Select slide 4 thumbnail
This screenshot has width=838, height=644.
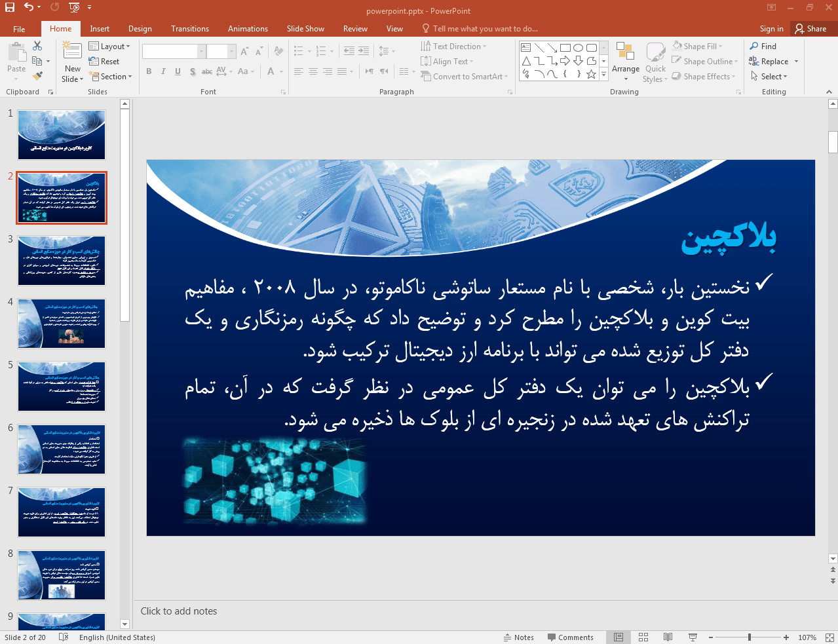62,324
